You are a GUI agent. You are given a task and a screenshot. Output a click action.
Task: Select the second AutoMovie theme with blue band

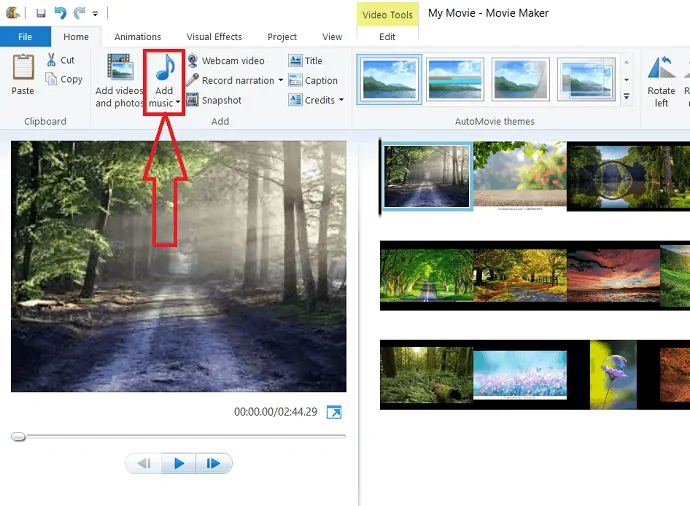point(455,80)
